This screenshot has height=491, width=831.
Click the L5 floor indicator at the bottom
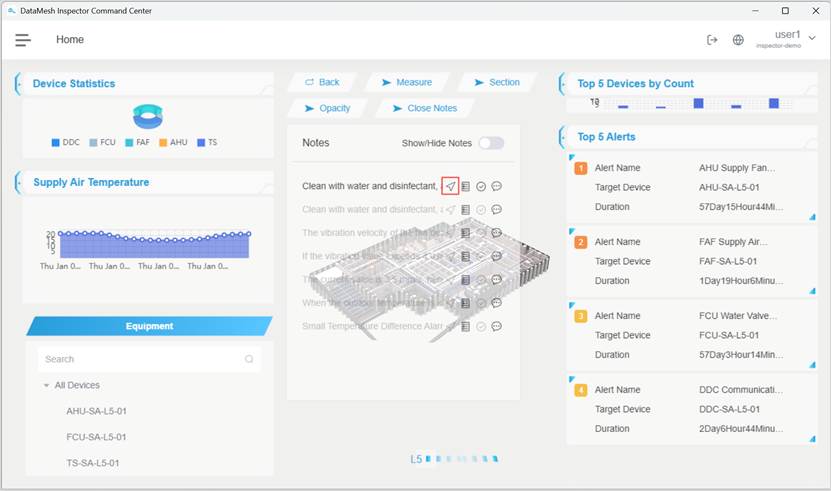point(416,459)
